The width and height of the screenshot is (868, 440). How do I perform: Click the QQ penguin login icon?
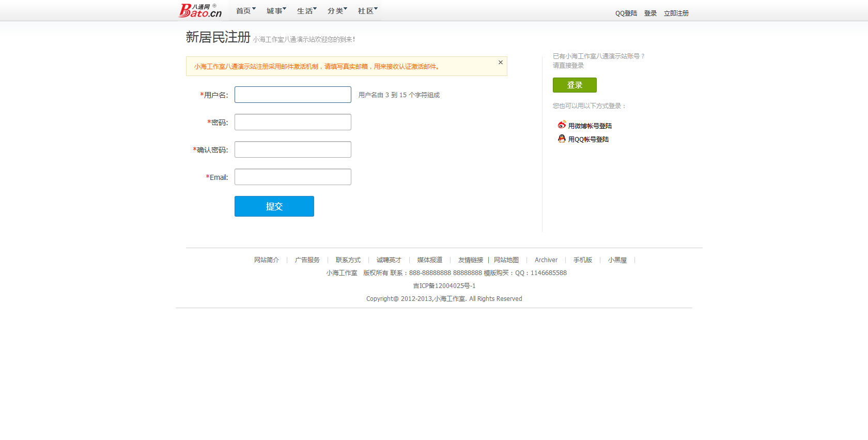562,139
